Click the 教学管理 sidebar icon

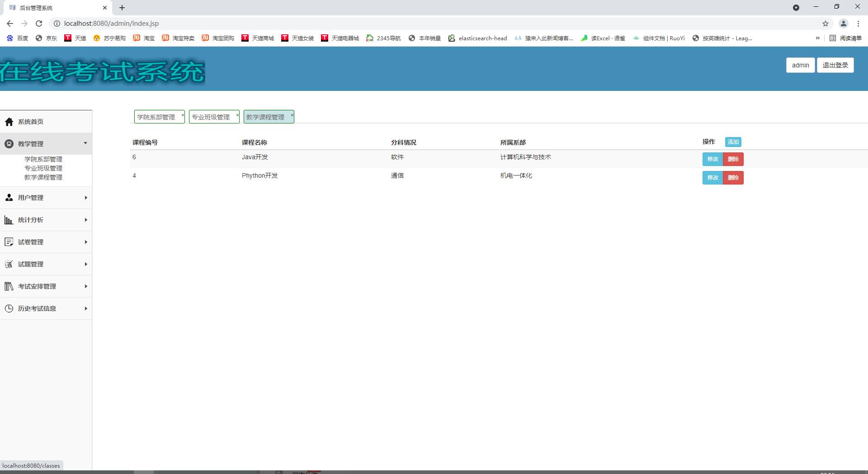click(9, 144)
